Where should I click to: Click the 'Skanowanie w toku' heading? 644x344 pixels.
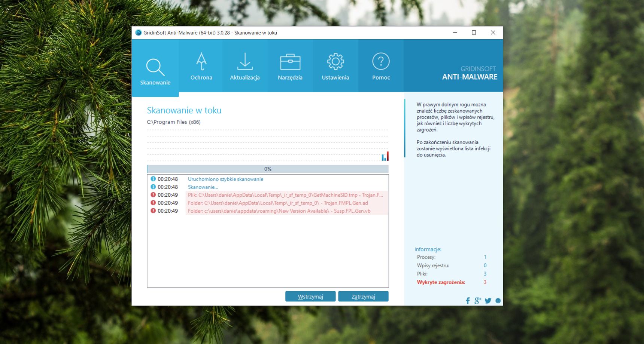point(184,110)
